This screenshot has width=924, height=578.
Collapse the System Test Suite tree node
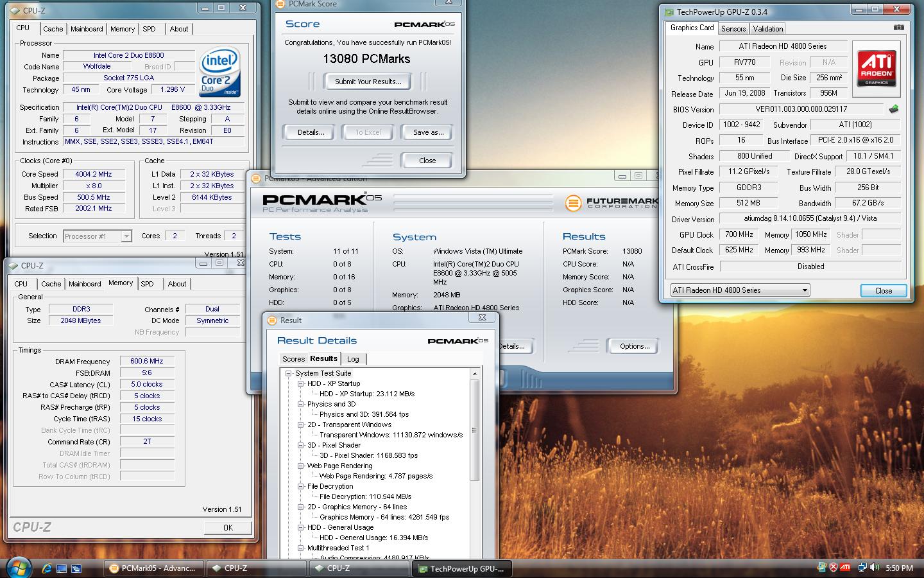[289, 373]
